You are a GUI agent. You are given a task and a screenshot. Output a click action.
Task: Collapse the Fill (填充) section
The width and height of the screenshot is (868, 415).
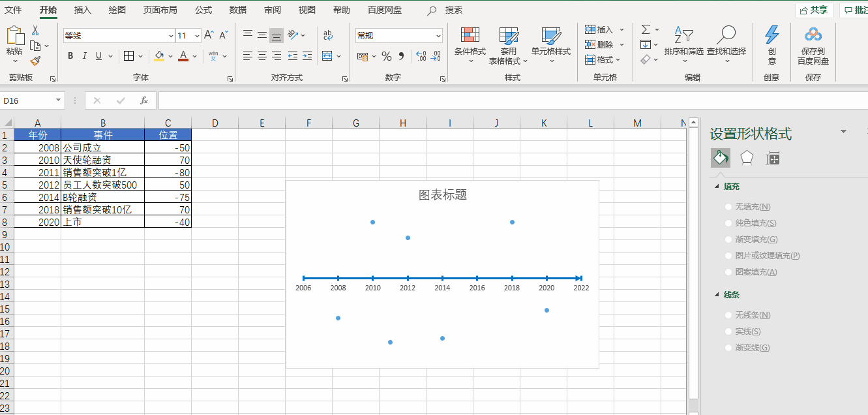coord(716,187)
